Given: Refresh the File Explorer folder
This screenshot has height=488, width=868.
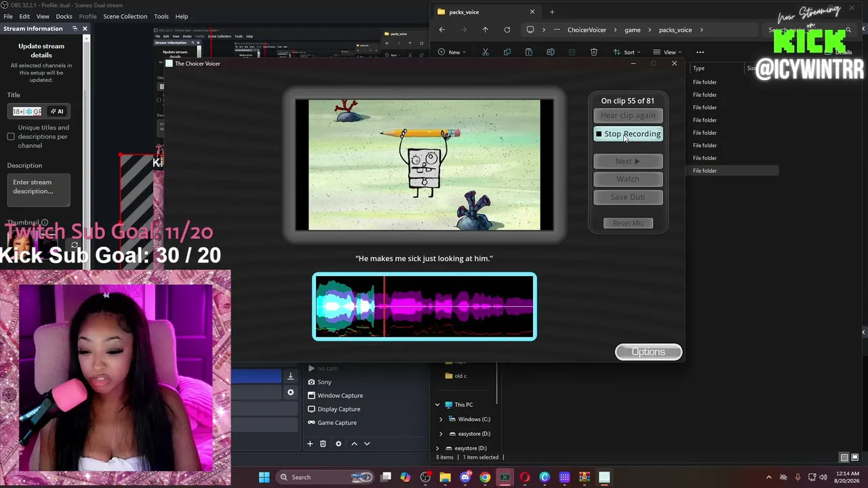Looking at the screenshot, I should pos(507,30).
